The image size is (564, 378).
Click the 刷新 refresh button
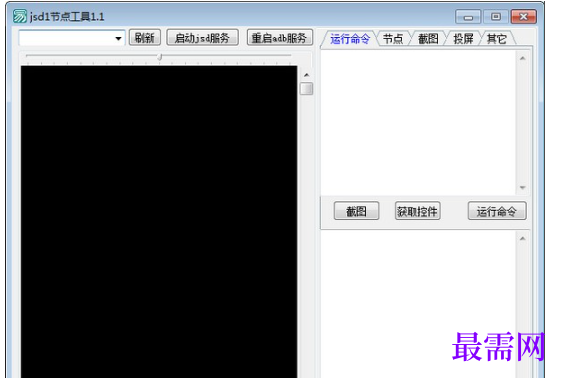[x=145, y=37]
